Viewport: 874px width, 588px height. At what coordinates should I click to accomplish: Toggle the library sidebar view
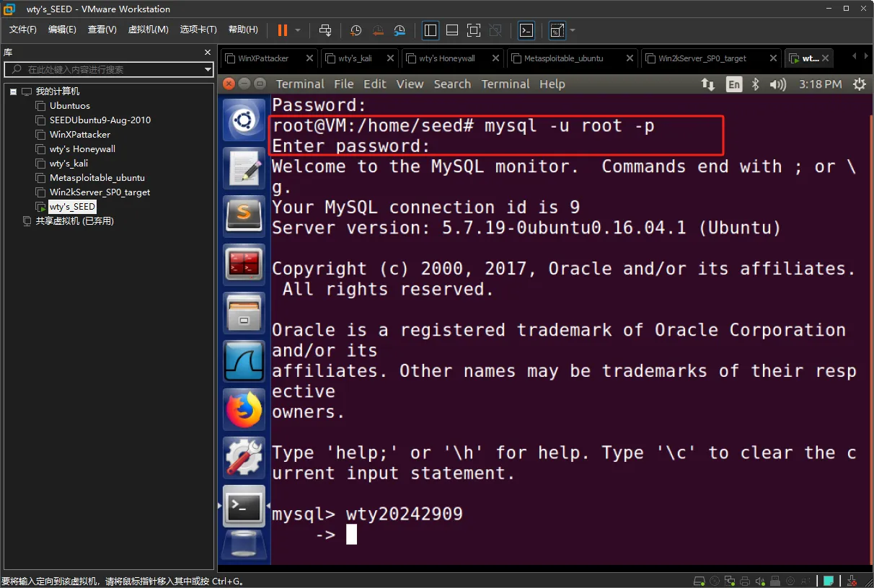(x=431, y=30)
